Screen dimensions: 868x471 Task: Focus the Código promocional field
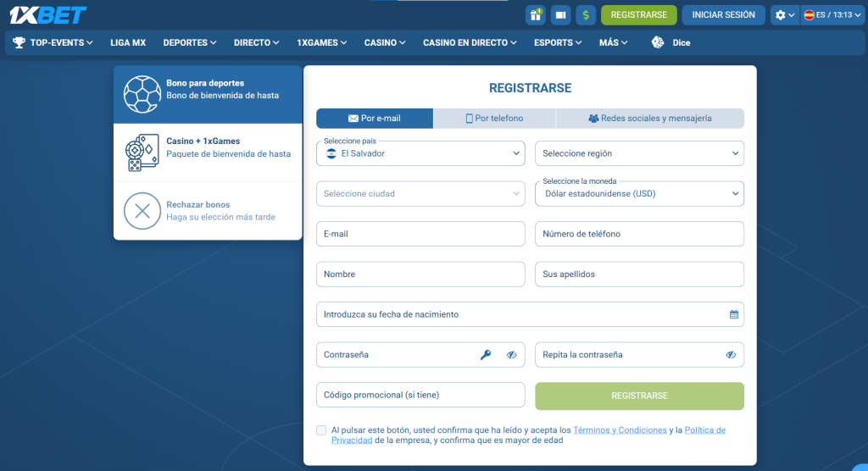tap(420, 395)
